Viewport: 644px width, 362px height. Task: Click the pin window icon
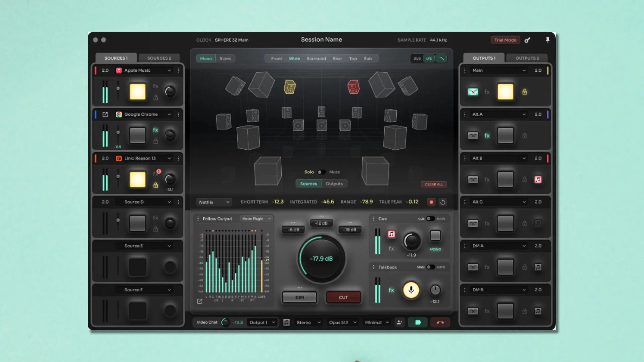(547, 40)
